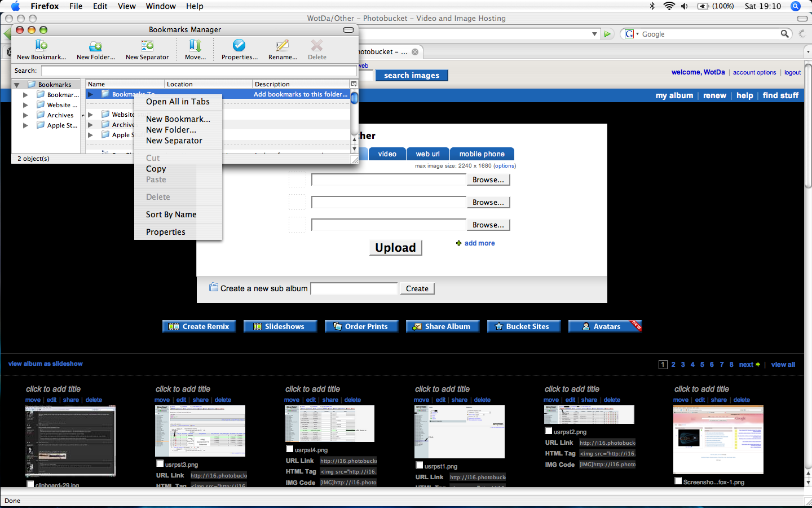Screen dimensions: 812x508
Task: Switch to the mobile phone tab
Action: pos(482,154)
